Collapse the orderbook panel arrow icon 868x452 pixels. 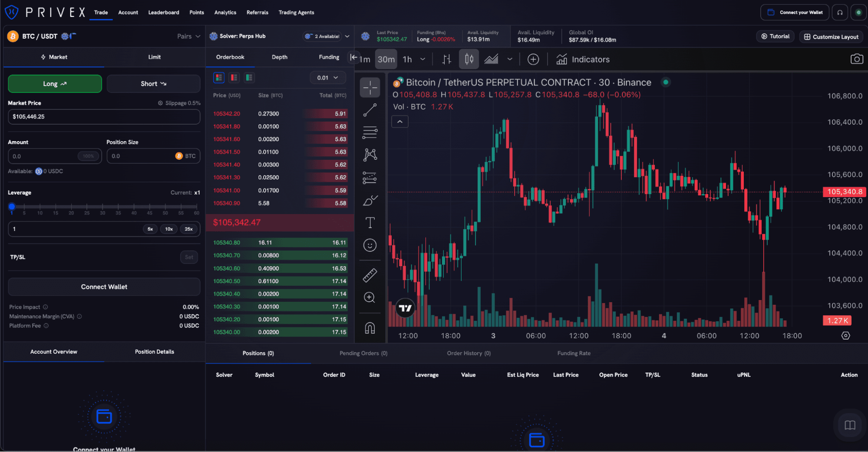353,57
